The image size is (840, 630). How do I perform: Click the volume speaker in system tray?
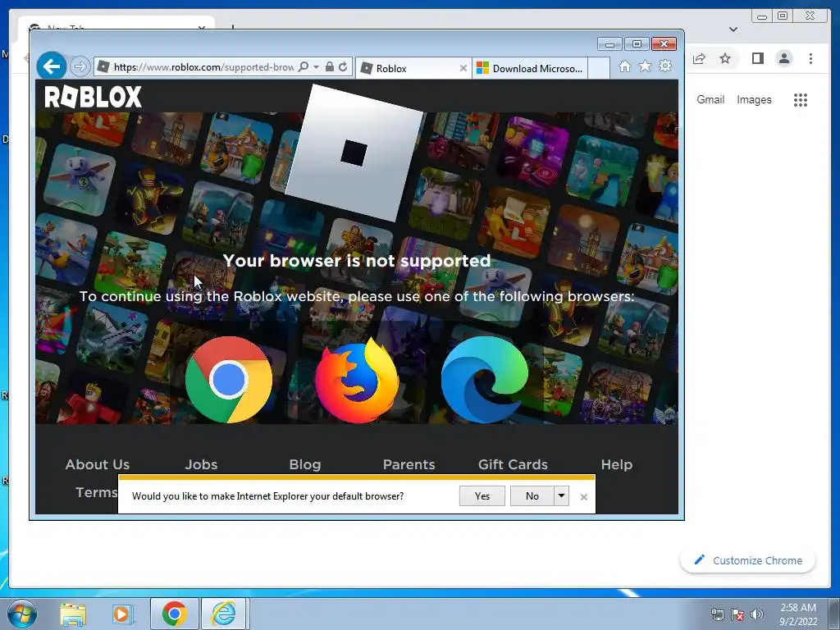tap(756, 614)
